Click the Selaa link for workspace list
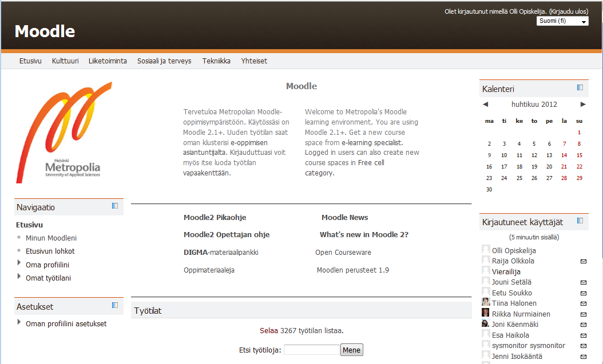603x364 pixels. tap(268, 331)
